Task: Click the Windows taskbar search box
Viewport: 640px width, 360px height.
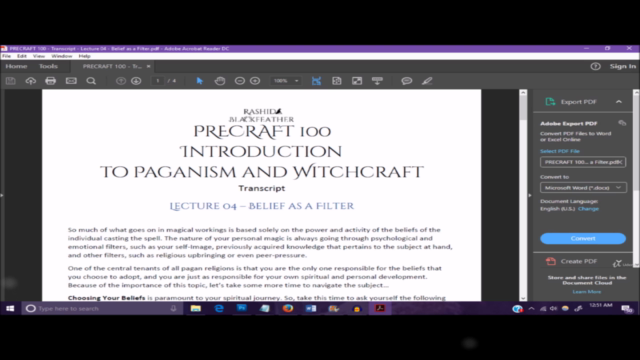Action: click(x=102, y=309)
